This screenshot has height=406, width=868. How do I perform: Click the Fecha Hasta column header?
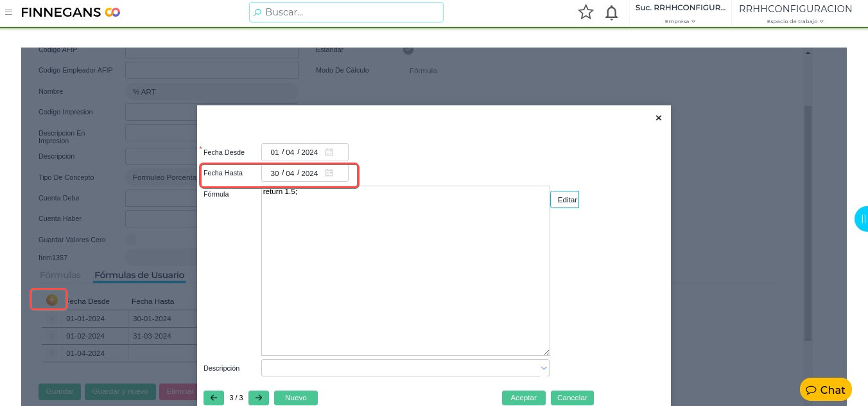(x=153, y=301)
